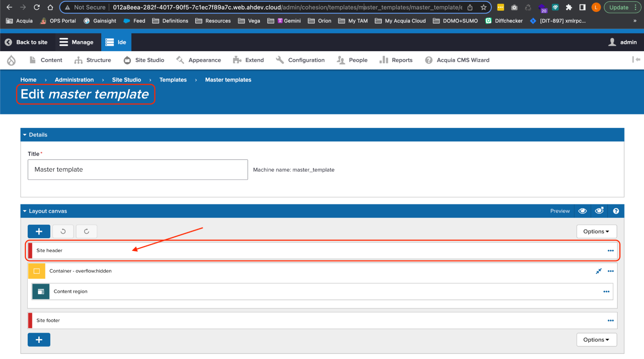Collapse the Container overflow:hidden element

[599, 271]
